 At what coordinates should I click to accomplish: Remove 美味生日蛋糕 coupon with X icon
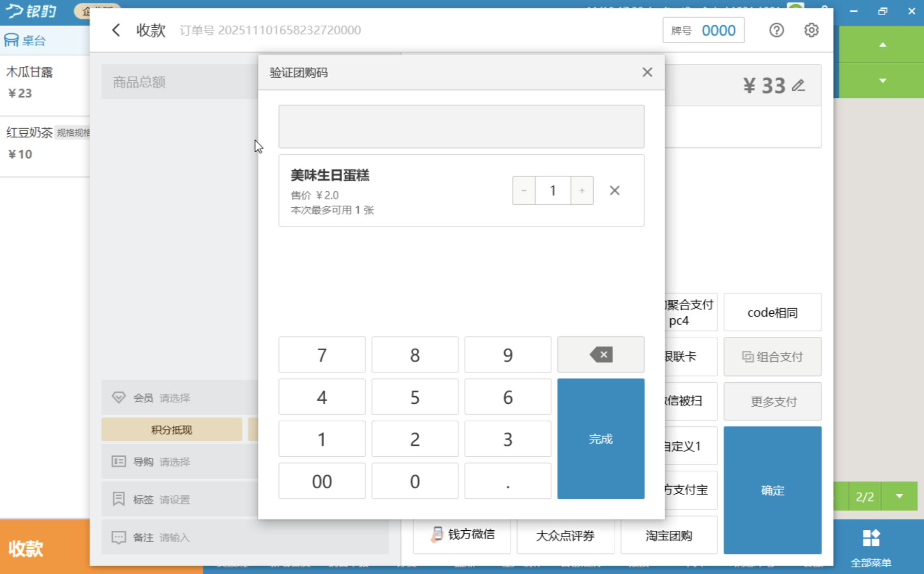click(x=614, y=191)
